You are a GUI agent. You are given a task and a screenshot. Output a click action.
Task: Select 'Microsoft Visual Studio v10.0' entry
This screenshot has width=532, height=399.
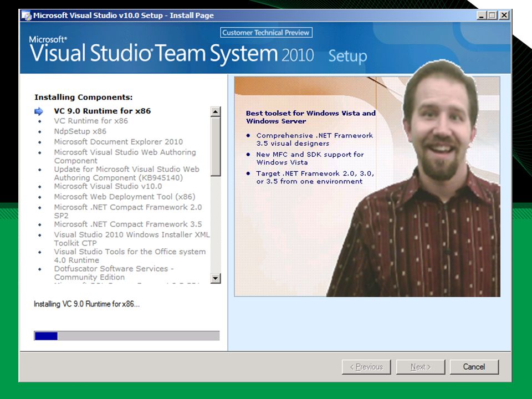tap(108, 186)
